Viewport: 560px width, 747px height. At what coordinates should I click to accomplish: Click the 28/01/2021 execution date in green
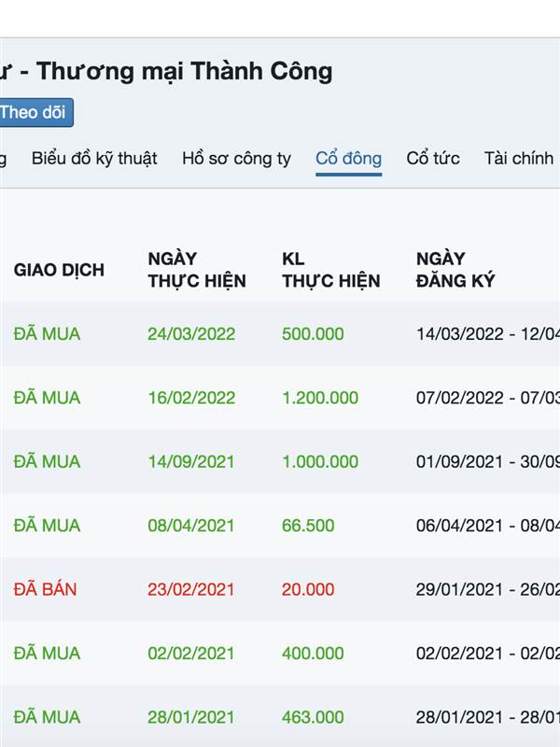click(x=191, y=717)
